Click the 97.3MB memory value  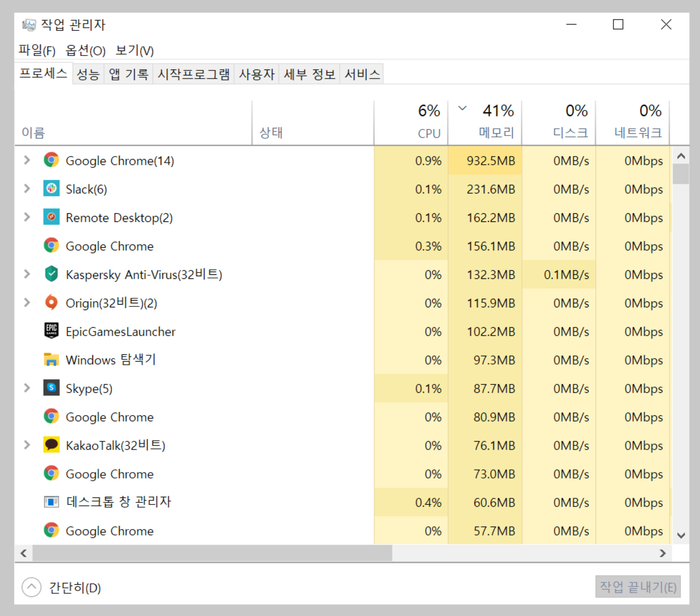pos(494,360)
